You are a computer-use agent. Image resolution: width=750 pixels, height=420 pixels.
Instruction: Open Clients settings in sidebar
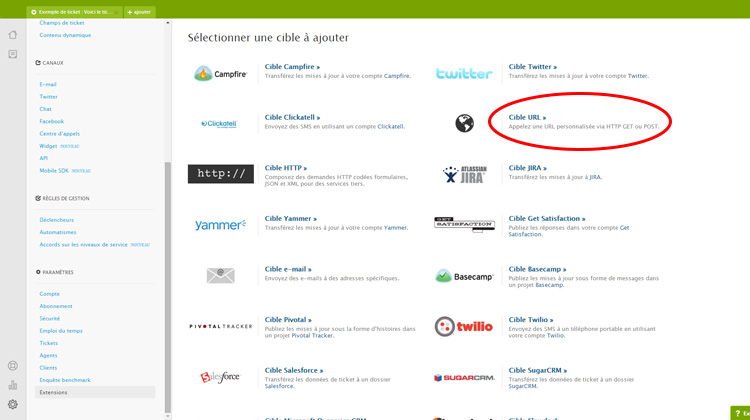[48, 368]
